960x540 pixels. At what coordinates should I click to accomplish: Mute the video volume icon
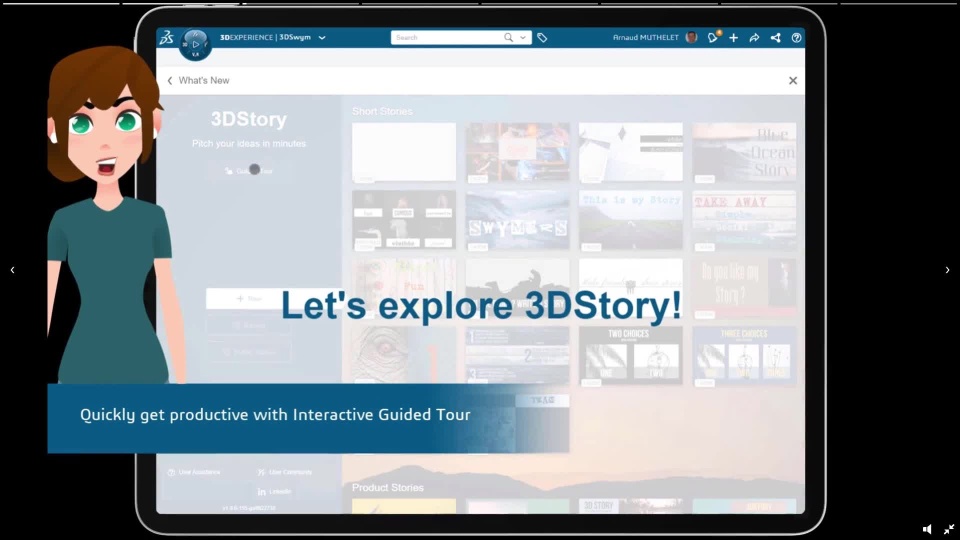[928, 529]
